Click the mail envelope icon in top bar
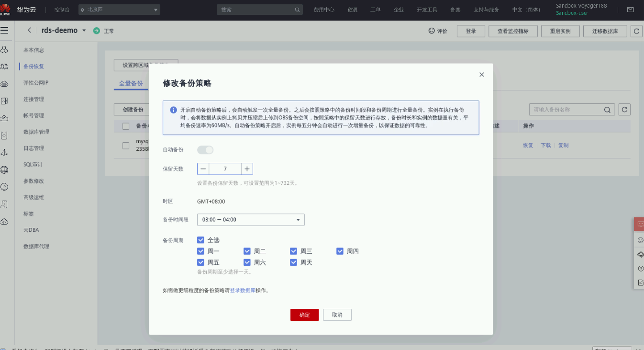Screen dimensions: 644x350 coord(630,10)
